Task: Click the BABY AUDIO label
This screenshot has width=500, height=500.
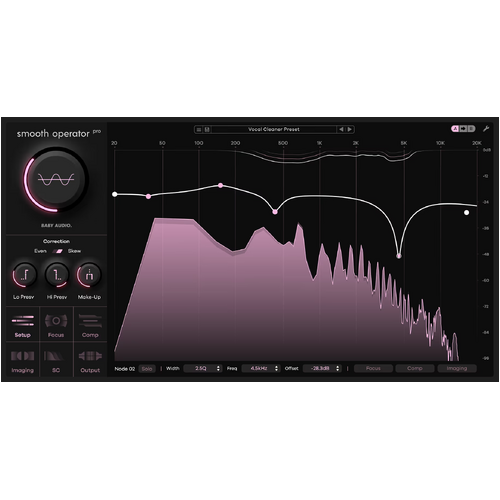Action: 56,226
